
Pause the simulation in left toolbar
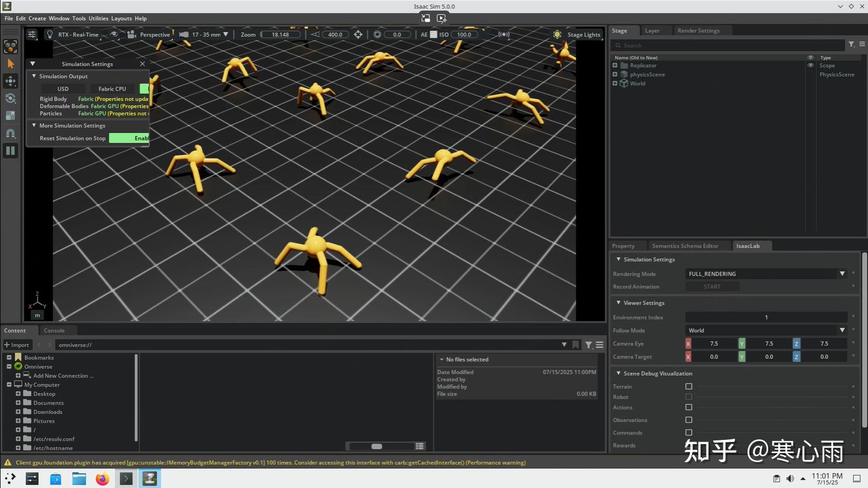[x=10, y=151]
